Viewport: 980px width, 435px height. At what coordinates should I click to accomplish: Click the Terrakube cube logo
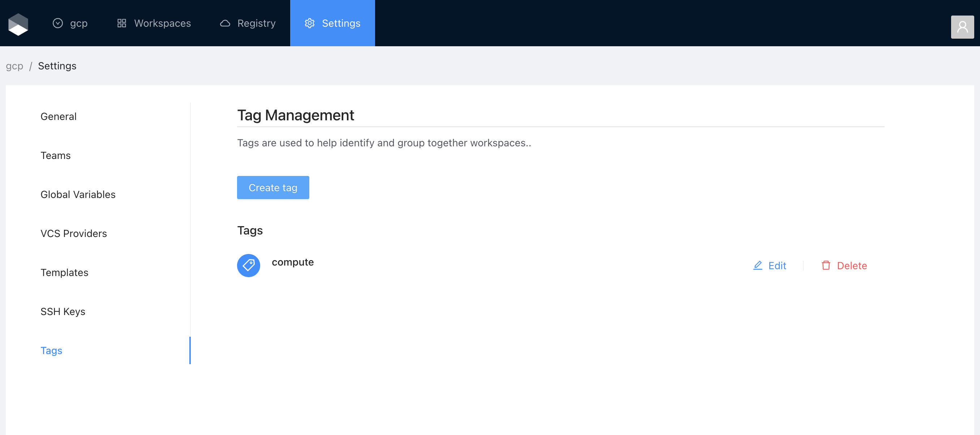click(x=18, y=24)
